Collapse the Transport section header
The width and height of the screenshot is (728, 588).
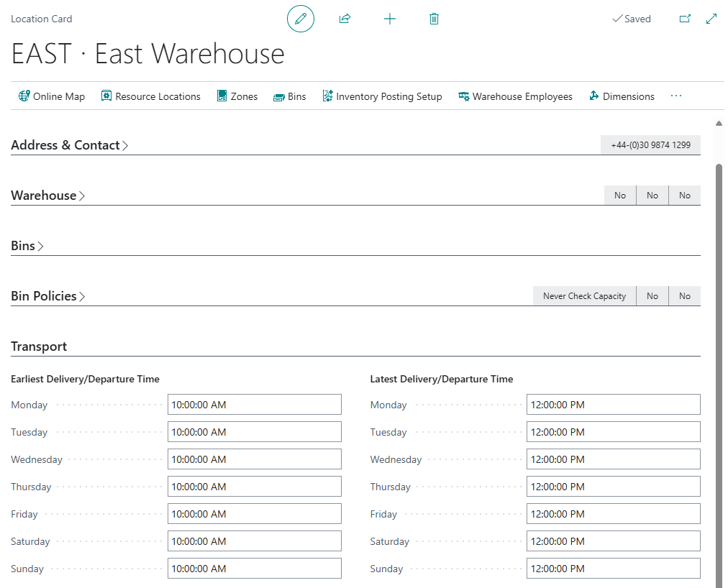coord(39,346)
